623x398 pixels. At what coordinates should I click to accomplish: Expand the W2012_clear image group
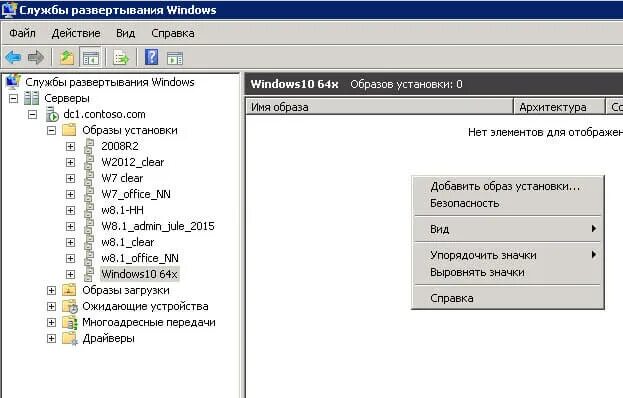[70, 162]
